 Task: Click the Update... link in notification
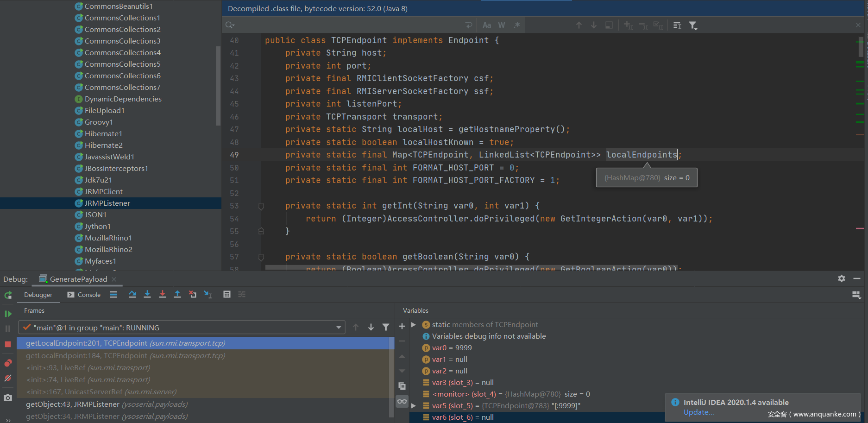(698, 412)
